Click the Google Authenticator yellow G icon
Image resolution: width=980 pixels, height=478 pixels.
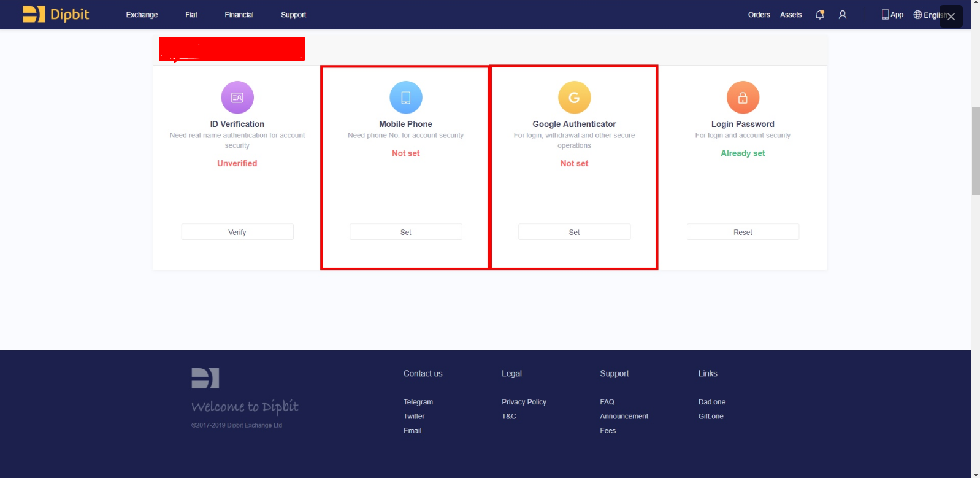pos(575,98)
